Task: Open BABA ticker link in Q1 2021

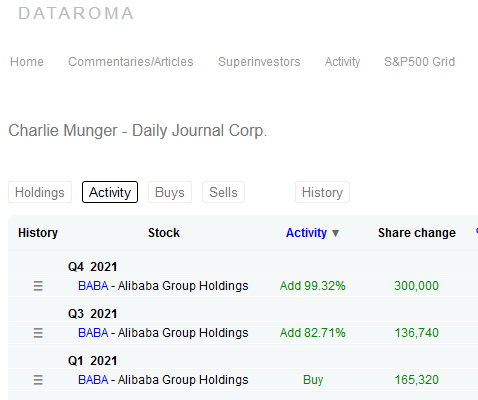Action: coord(93,380)
